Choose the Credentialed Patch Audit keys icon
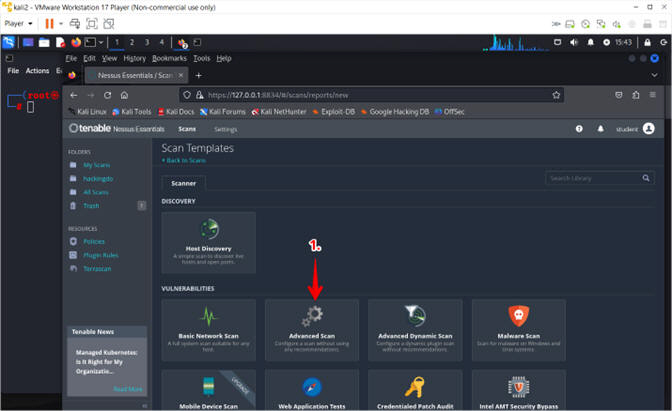 [415, 387]
